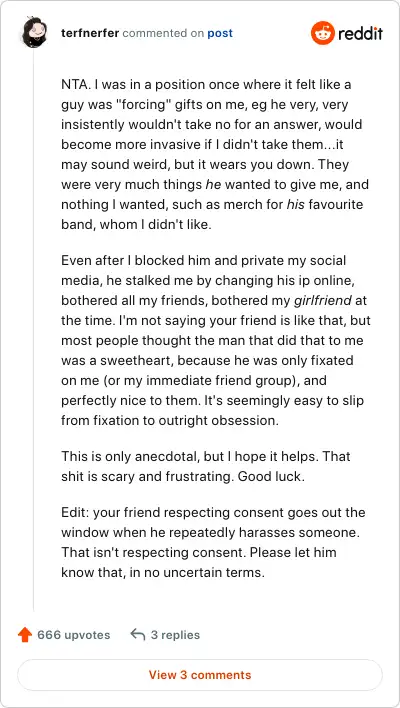Click the "commented on" header text
The image size is (400, 708).
coord(163,33)
